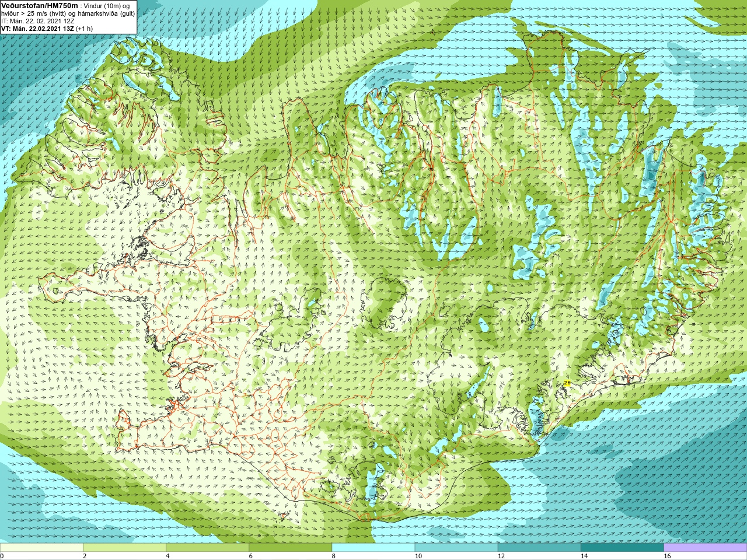Click the '6' label on the color scale
Image resolution: width=747 pixels, height=560 pixels.
(x=251, y=556)
